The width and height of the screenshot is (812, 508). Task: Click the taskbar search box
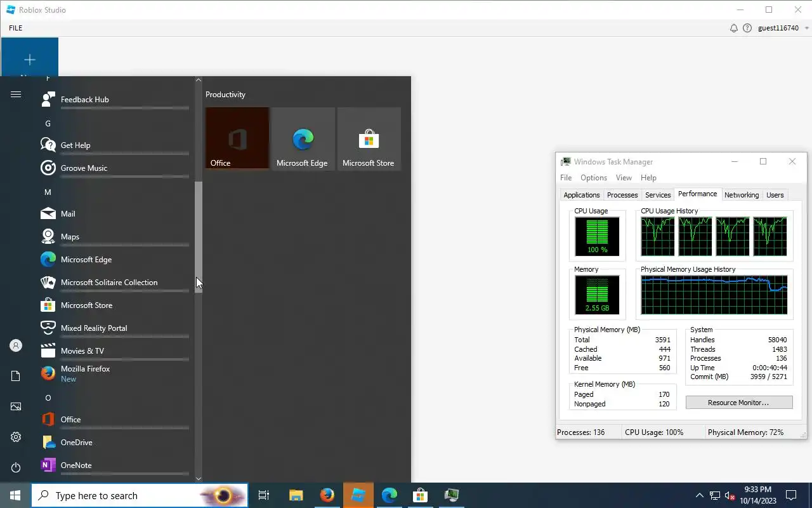pyautogui.click(x=140, y=495)
